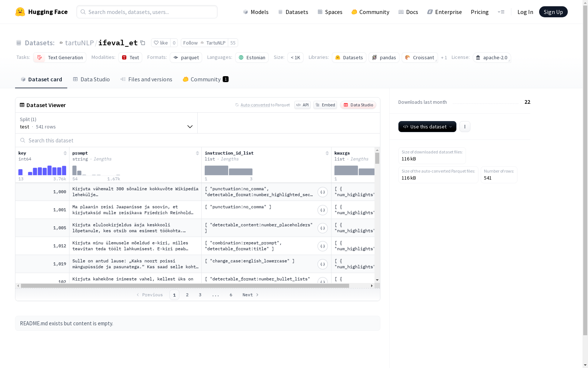This screenshot has height=368, width=588.
Task: Follow TartuNLP
Action: tap(204, 43)
